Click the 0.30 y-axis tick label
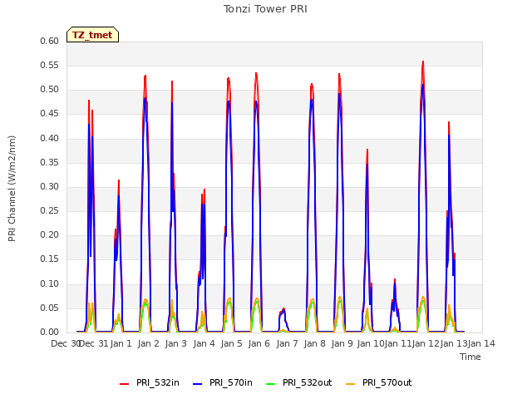Screen dimensions: 532x399 (50, 186)
